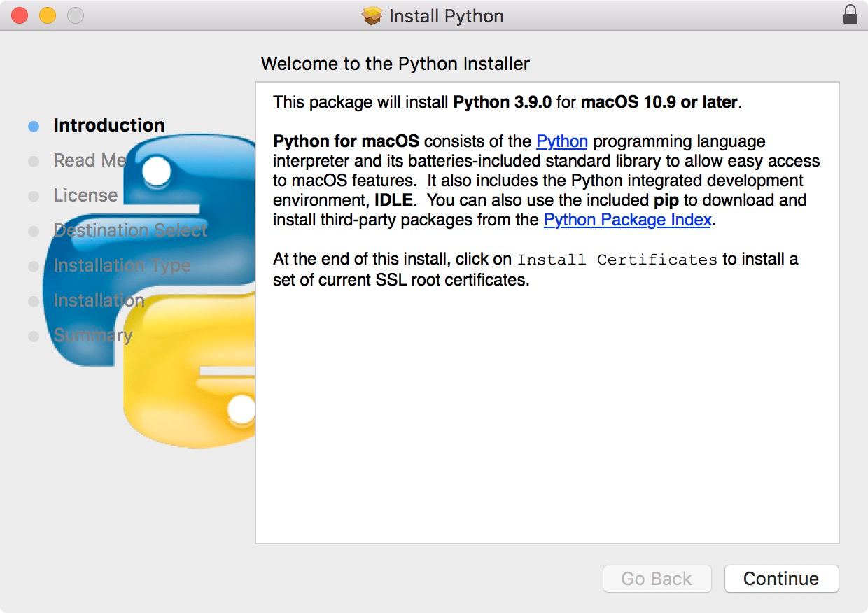Screen dimensions: 868x613
Task: Click the 'macOS 10.9 or later' text
Action: pos(659,102)
